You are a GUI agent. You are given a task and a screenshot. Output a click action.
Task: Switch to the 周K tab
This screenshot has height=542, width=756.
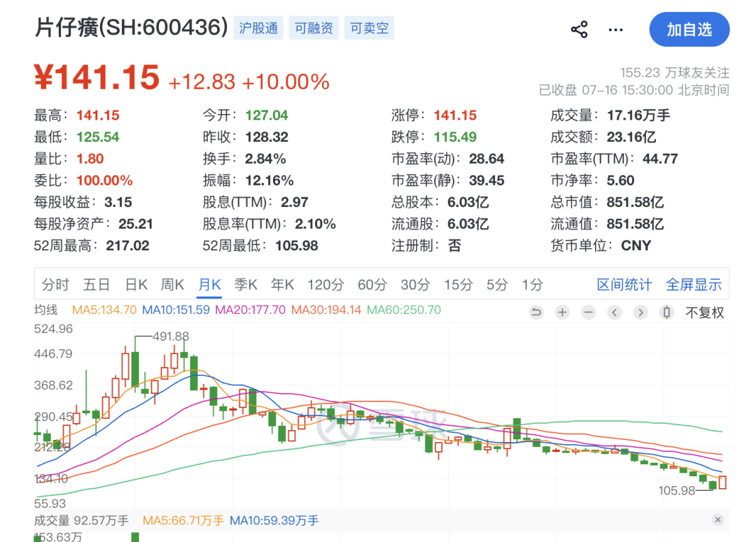click(173, 285)
